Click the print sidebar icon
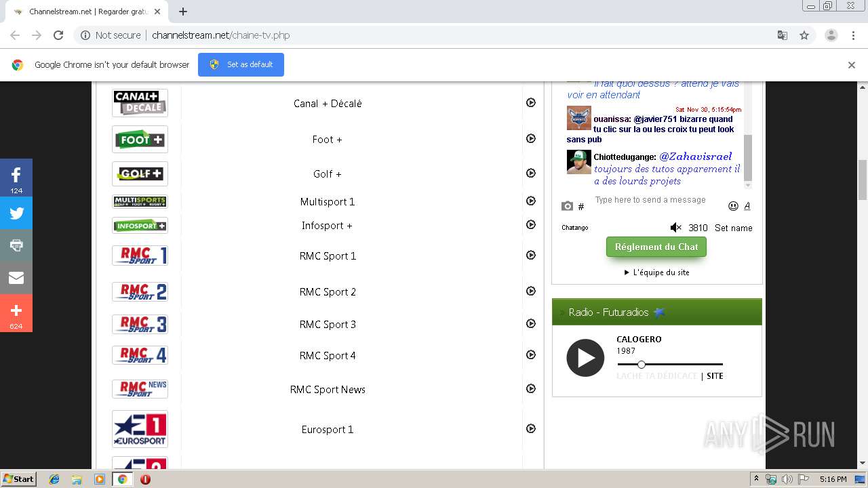The width and height of the screenshot is (868, 488). pyautogui.click(x=16, y=245)
